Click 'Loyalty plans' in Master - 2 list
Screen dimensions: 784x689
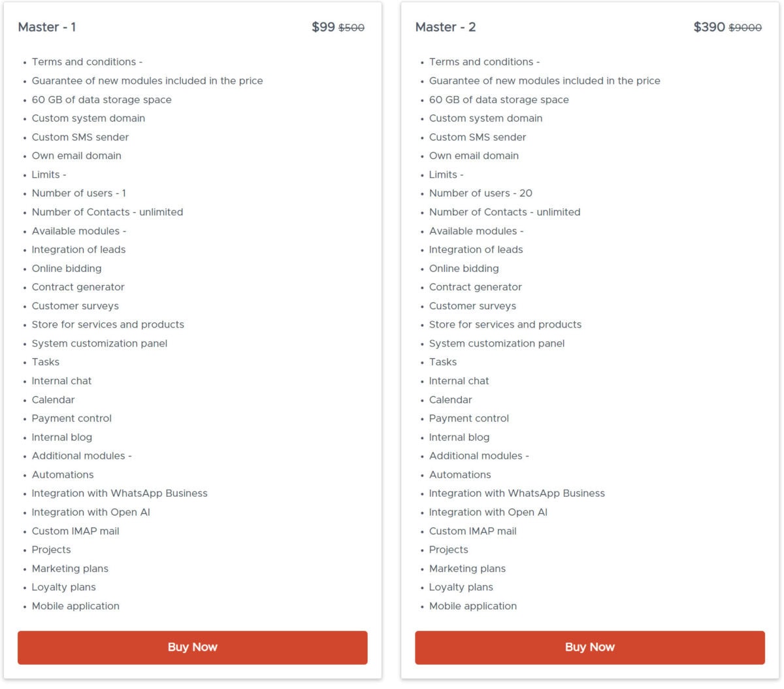pos(461,587)
